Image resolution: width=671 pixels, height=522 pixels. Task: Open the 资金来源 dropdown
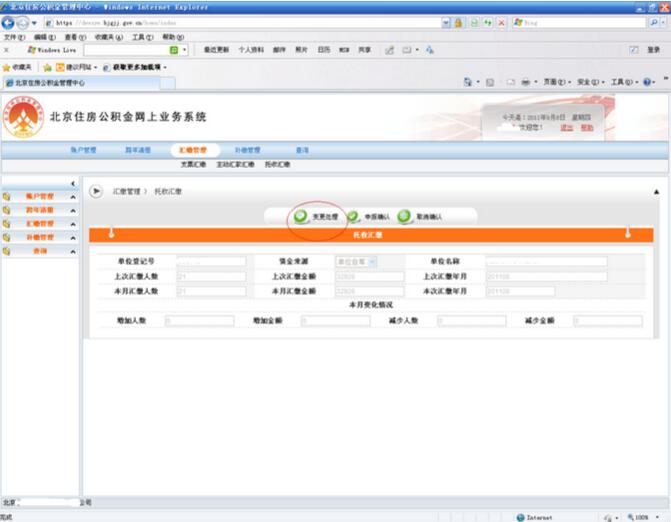pyautogui.click(x=372, y=261)
